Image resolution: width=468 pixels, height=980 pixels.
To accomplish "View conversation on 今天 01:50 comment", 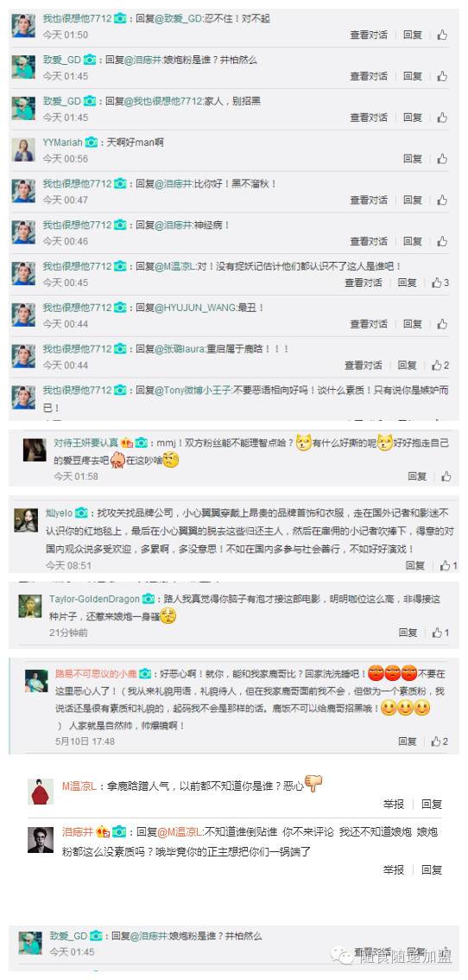I will [369, 35].
